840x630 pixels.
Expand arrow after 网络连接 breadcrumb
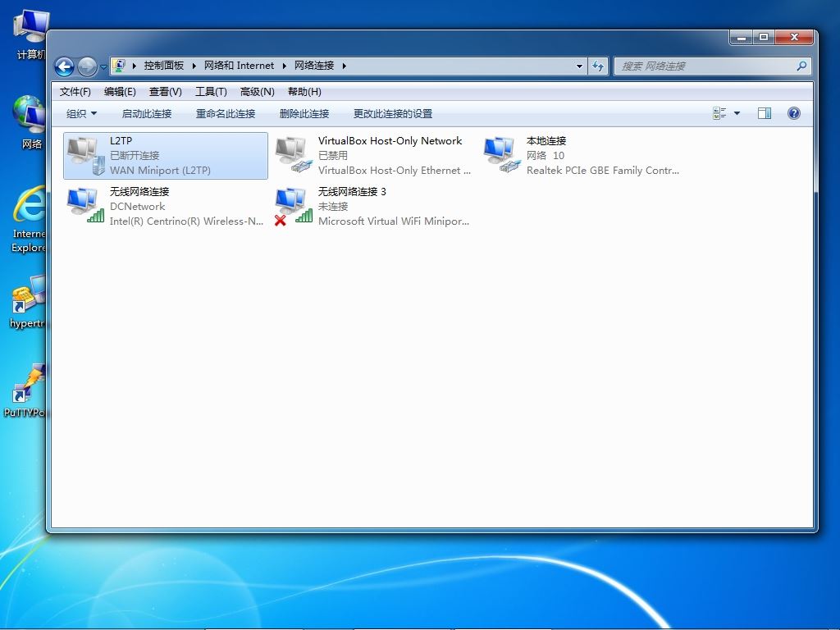[x=344, y=66]
